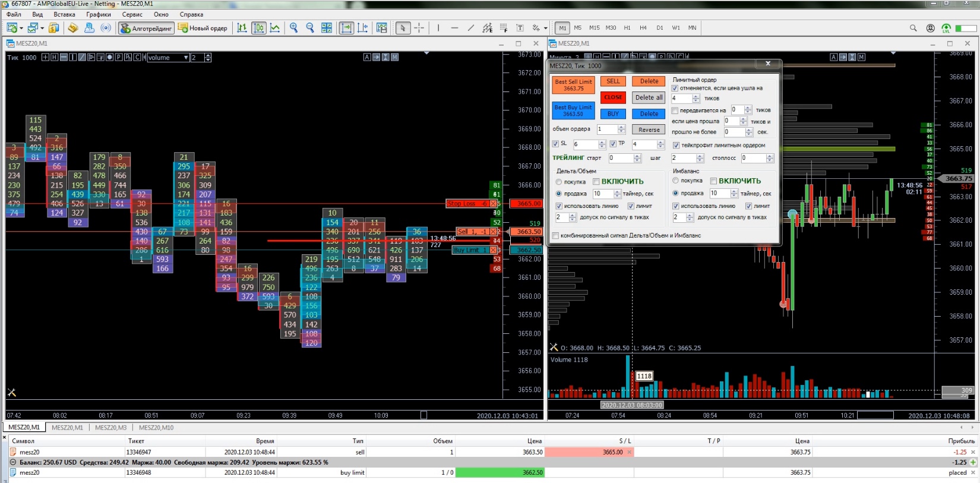The height and width of the screenshot is (483, 980).
Task: Click the stepper for стоплосс value
Action: pos(770,158)
